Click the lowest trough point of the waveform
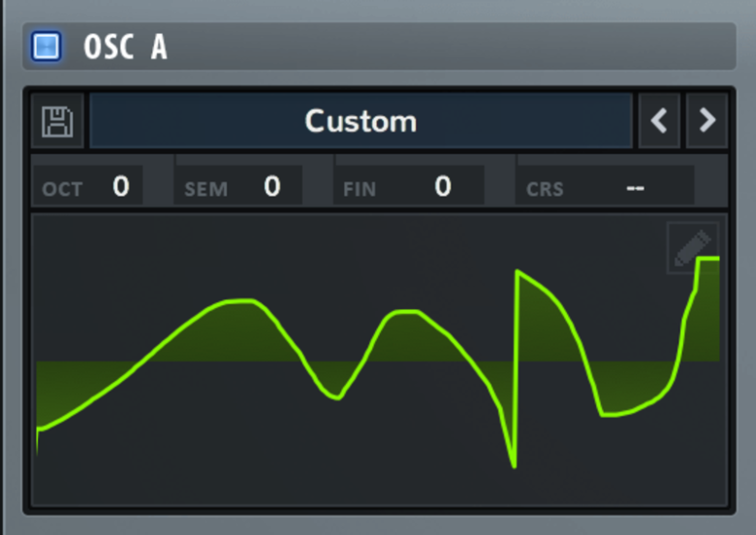The width and height of the screenshot is (756, 535). click(514, 466)
